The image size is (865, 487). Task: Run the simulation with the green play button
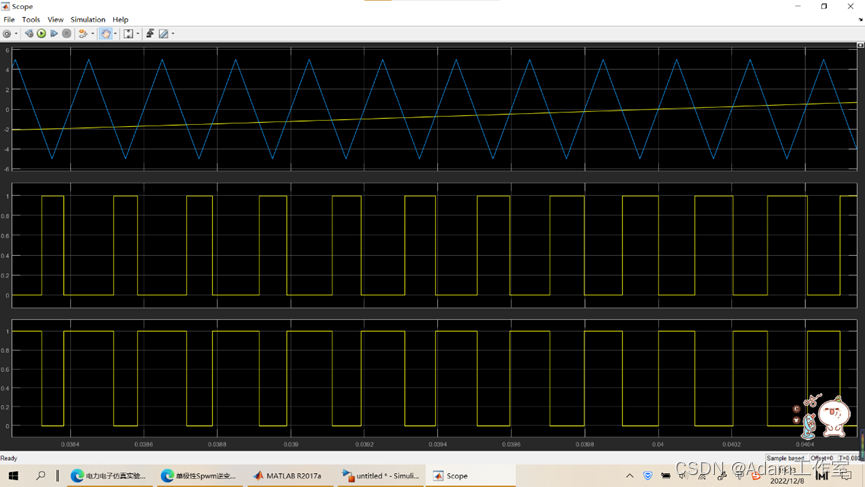[41, 34]
